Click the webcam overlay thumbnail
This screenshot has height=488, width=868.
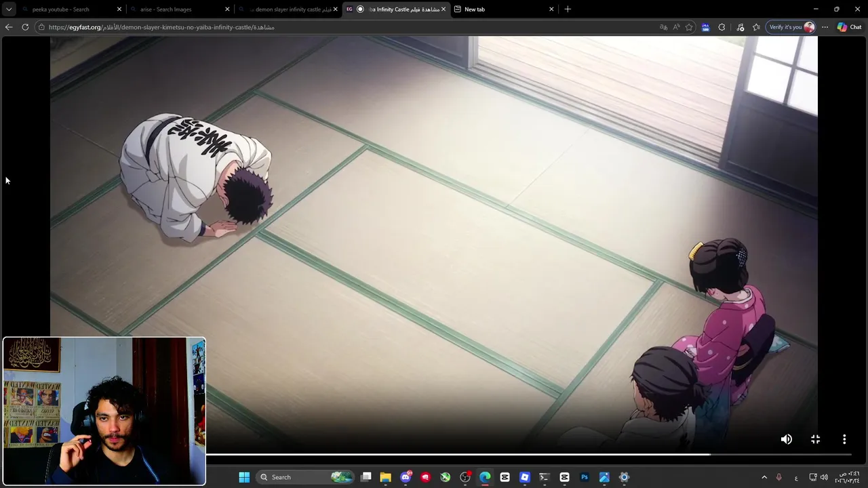tap(104, 411)
